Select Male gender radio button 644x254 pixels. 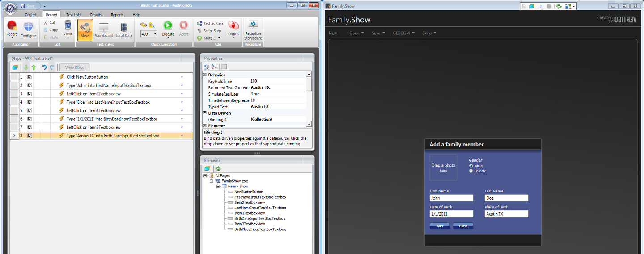pyautogui.click(x=471, y=166)
